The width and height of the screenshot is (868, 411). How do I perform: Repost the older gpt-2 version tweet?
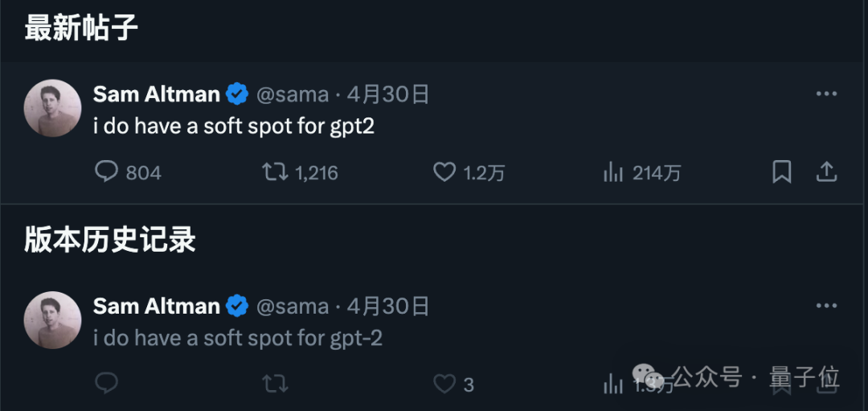pyautogui.click(x=275, y=384)
